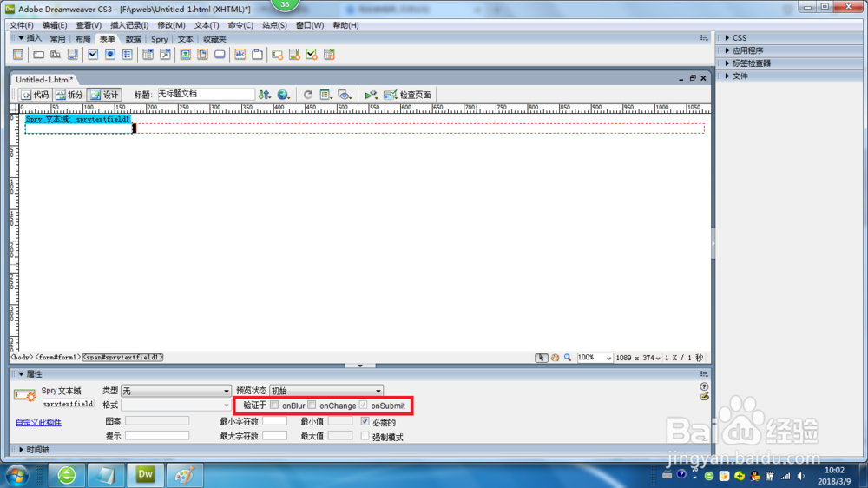Image resolution: width=868 pixels, height=488 pixels.
Task: Open the 类型 type dropdown
Action: [175, 391]
